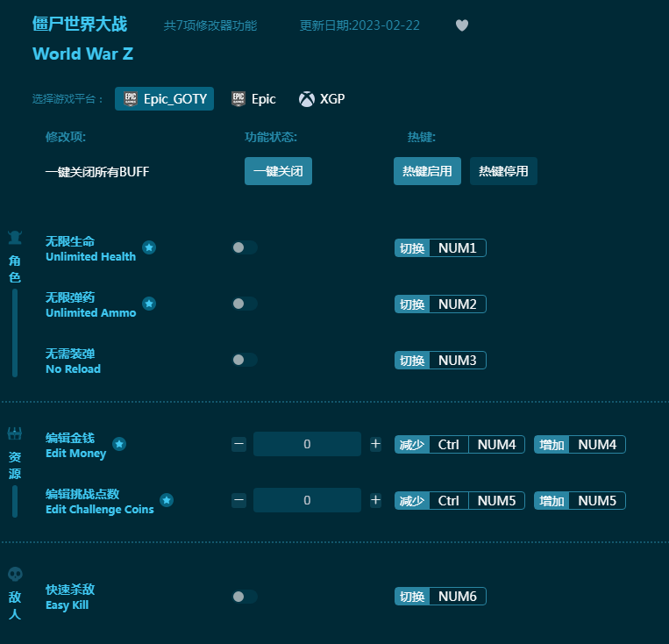This screenshot has height=644, width=669.
Task: Click the Ctrl key in Challenge Coins decrease hotkey
Action: coord(449,500)
